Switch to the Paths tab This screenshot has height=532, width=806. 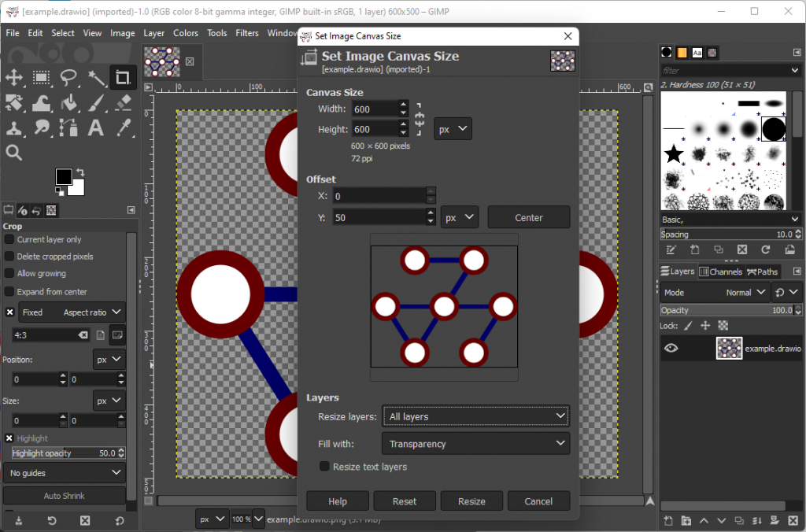762,272
